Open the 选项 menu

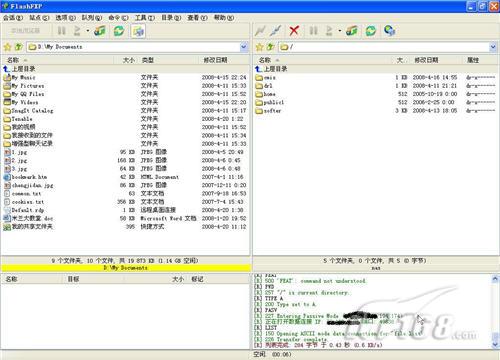coord(65,18)
